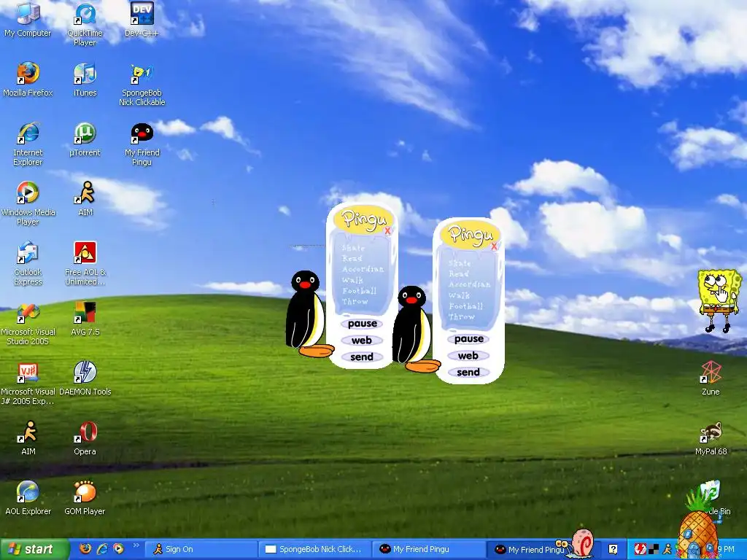Open Windows Media Player from Quick Launch
747x560 pixels.
coord(118,548)
